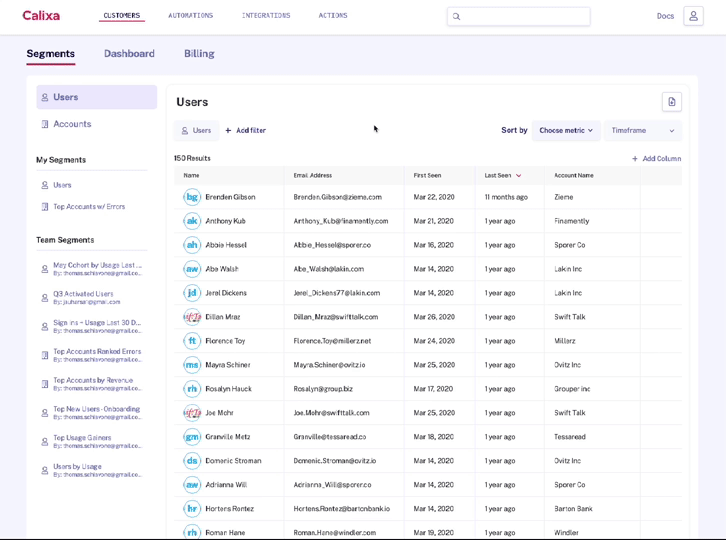This screenshot has height=540, width=726.
Task: Click the Account Name column header
Action: click(574, 176)
